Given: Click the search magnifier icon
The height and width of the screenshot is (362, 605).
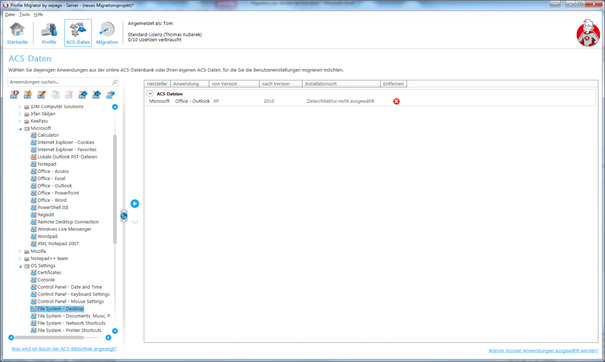Looking at the screenshot, I should click(114, 82).
